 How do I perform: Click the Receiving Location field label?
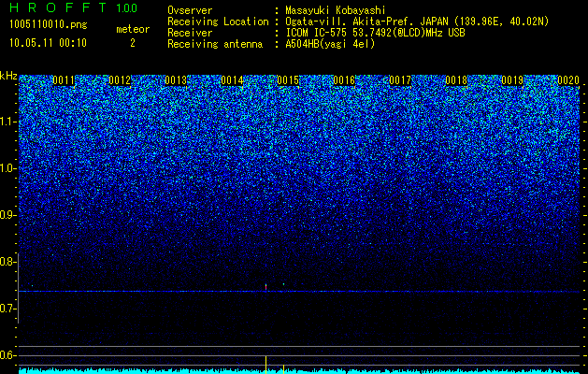[218, 22]
